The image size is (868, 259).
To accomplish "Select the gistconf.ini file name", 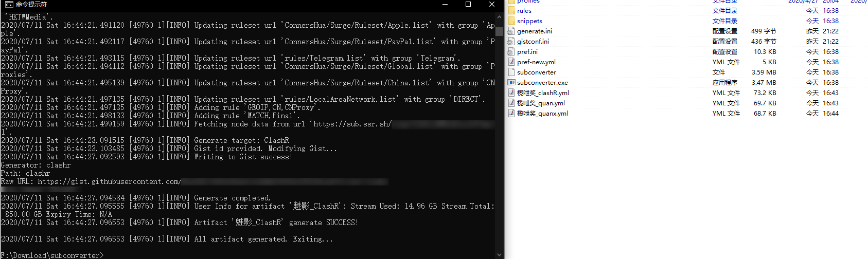I will click(x=533, y=41).
